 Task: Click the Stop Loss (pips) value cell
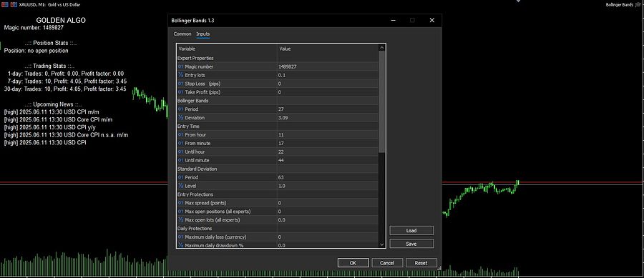[x=327, y=84]
